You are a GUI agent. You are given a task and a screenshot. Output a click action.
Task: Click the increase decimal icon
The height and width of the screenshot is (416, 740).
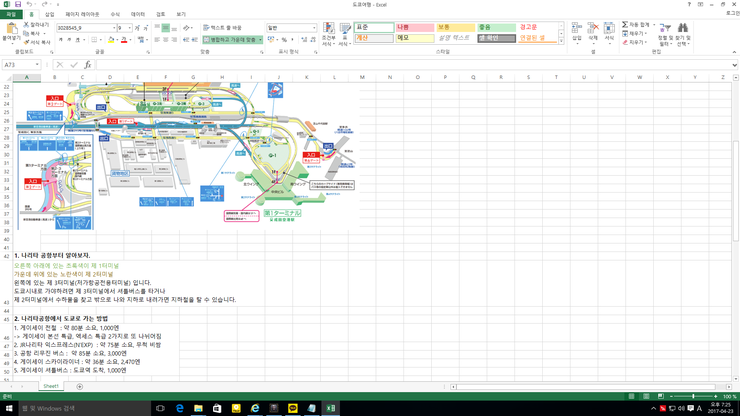304,40
